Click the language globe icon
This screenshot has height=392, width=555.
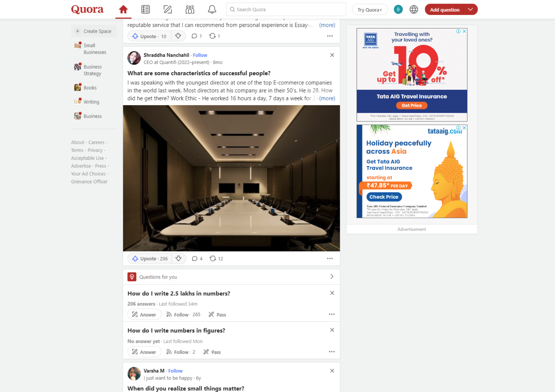pyautogui.click(x=413, y=10)
